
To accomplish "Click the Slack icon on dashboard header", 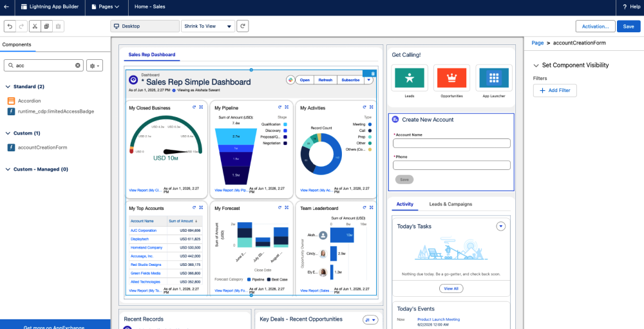I will (x=290, y=80).
